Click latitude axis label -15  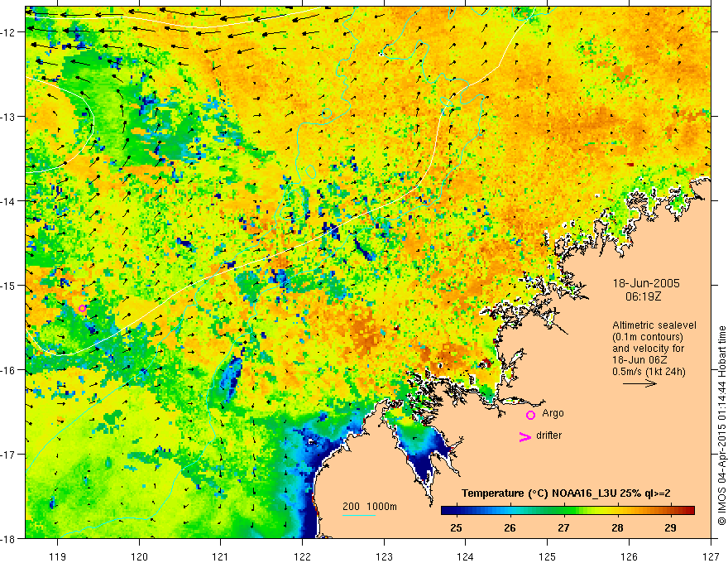tap(9, 285)
